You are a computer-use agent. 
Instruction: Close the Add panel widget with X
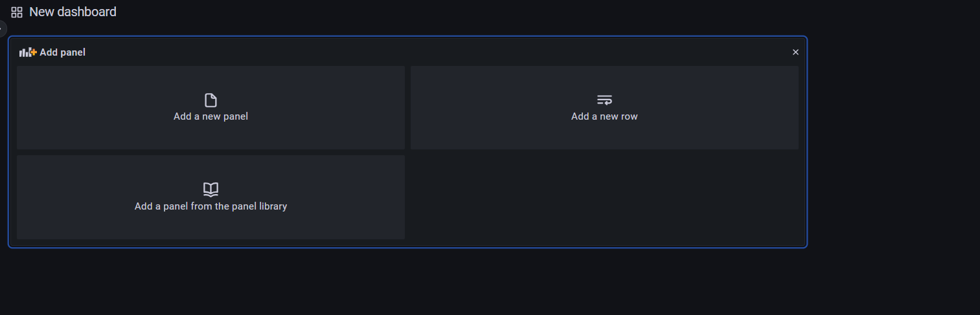coord(795,52)
